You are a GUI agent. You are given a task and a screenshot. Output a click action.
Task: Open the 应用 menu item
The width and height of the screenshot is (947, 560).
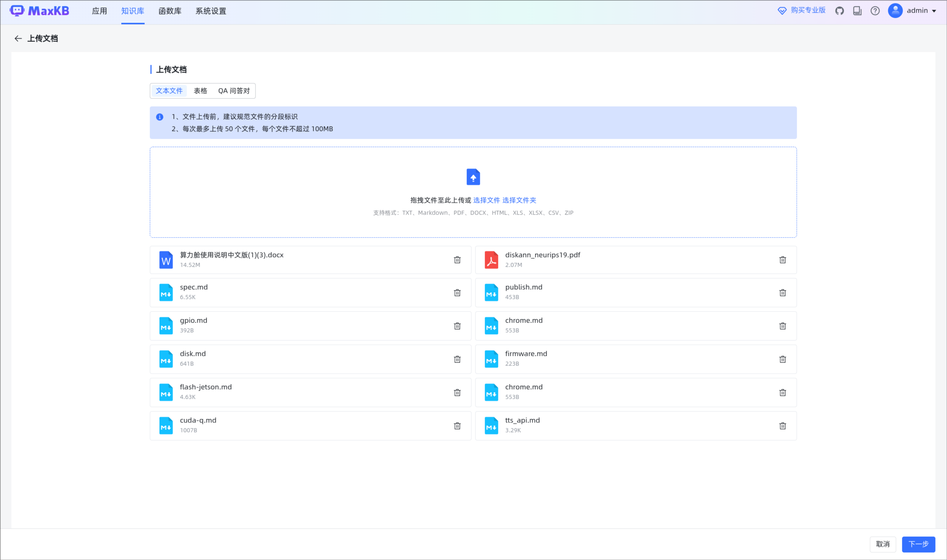99,11
